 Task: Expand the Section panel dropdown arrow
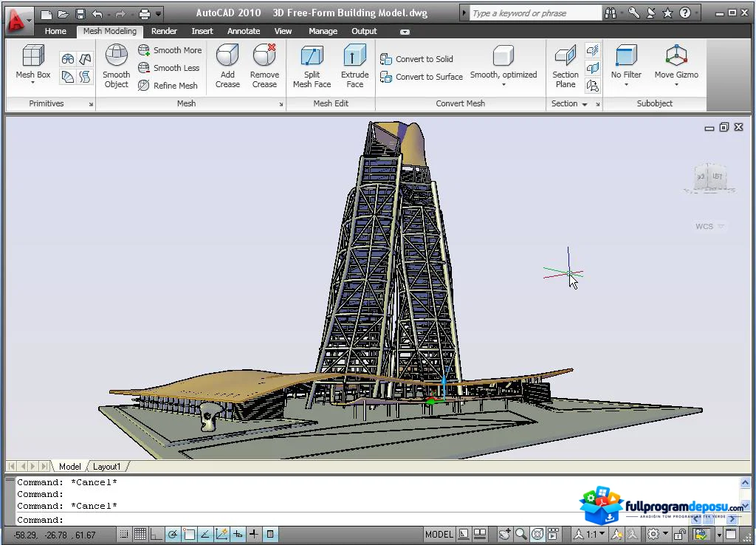[585, 104]
